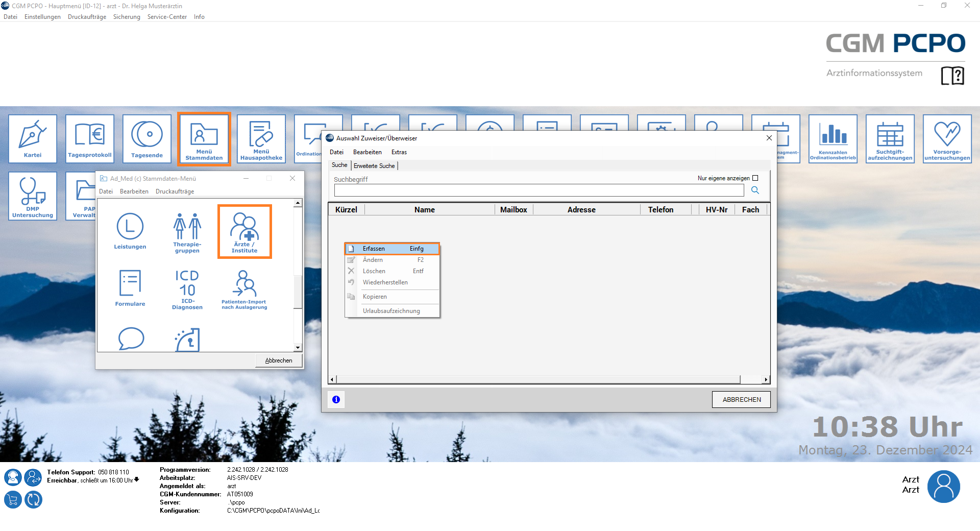Click the search magnifier icon

tap(755, 190)
